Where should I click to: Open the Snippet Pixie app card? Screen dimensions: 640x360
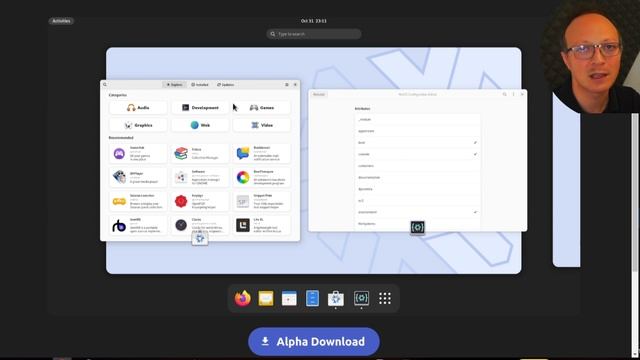tap(262, 201)
